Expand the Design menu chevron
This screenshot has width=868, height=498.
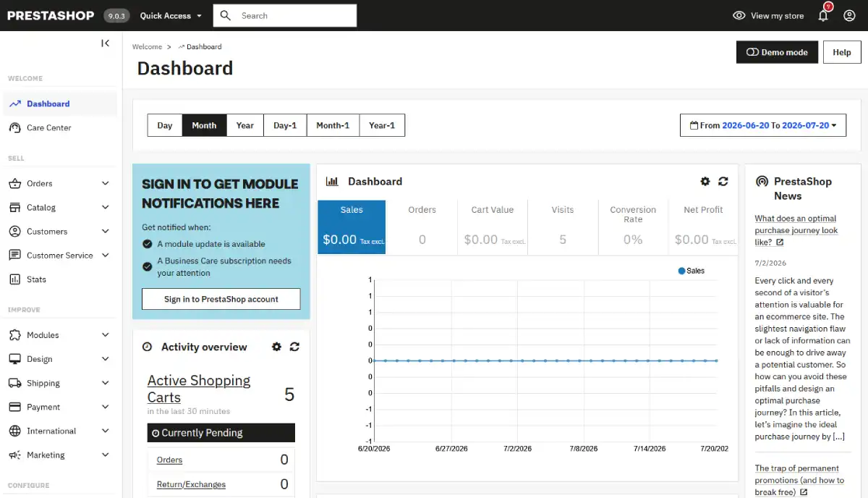point(106,359)
